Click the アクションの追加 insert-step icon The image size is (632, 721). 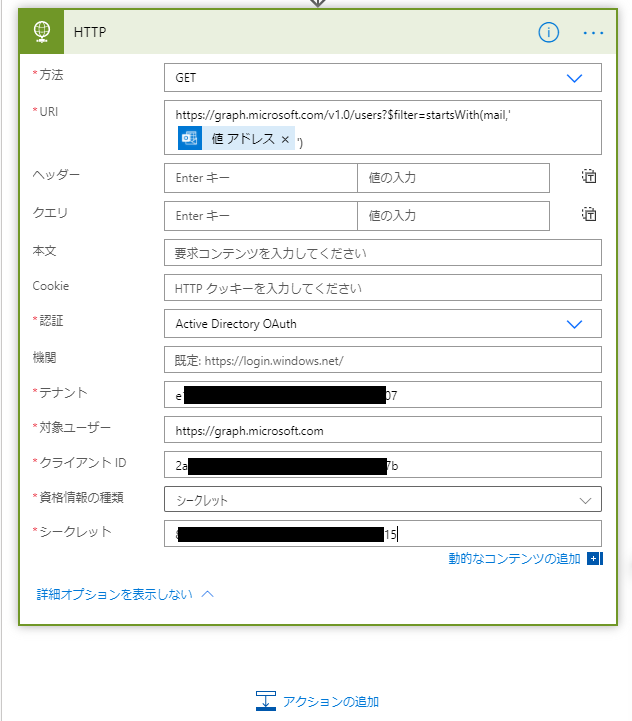266,701
